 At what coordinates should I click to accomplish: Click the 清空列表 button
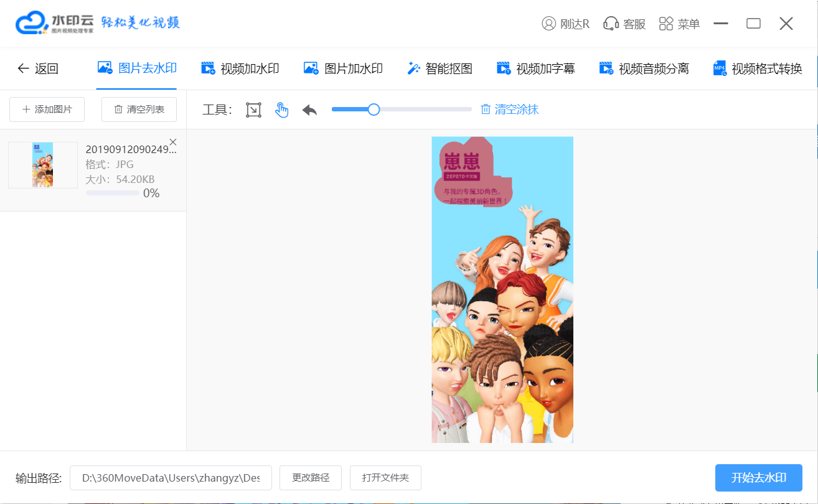(139, 110)
